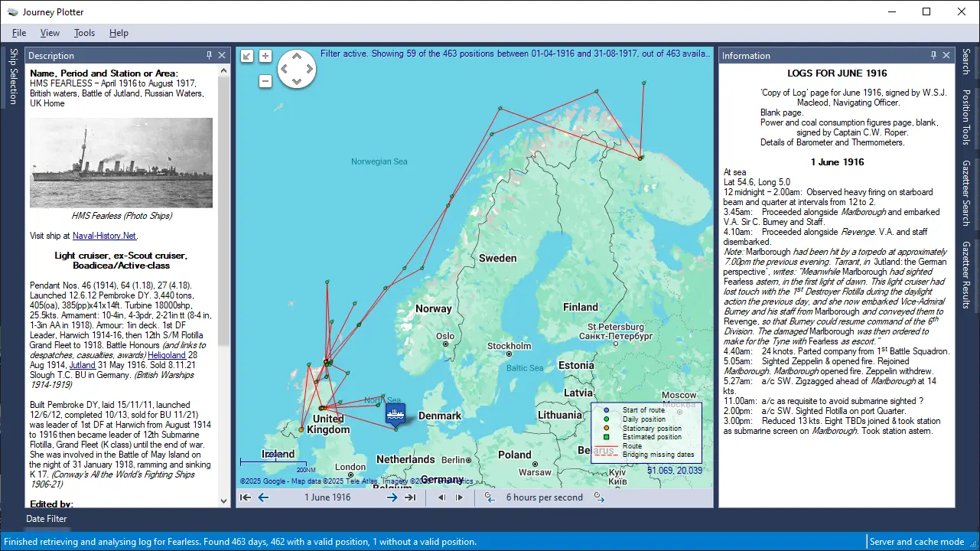980x551 pixels.
Task: Close the Information panel
Action: pos(946,55)
